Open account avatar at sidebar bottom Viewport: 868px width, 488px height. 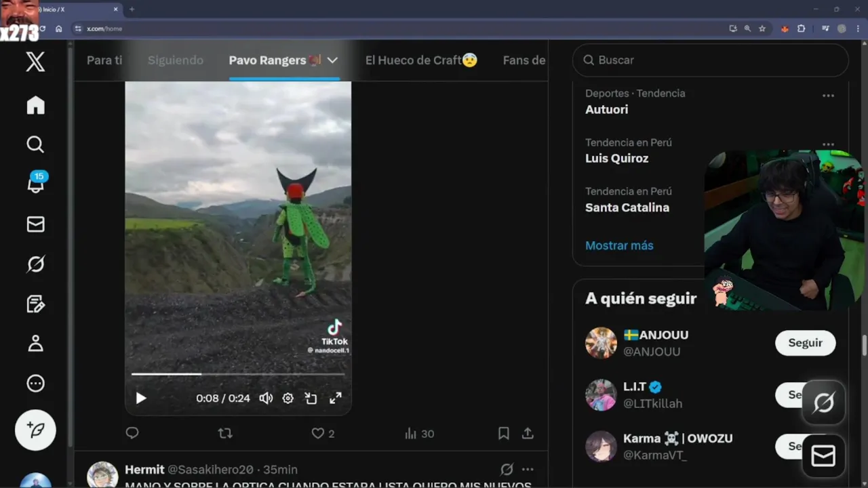tap(35, 480)
